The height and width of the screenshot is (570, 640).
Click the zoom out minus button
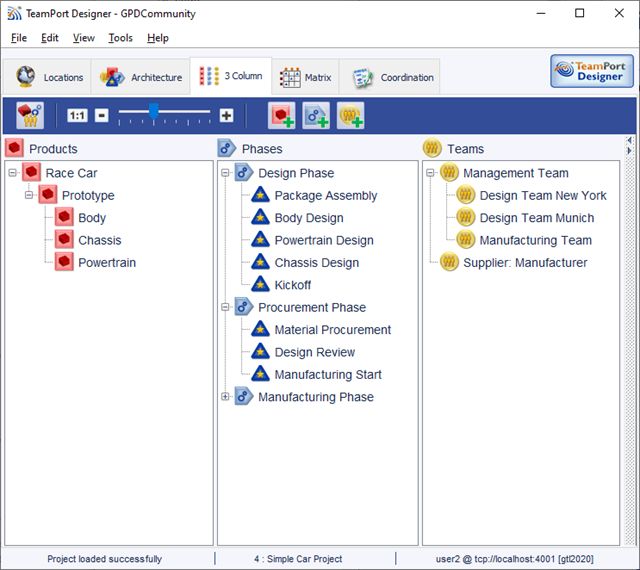click(102, 116)
